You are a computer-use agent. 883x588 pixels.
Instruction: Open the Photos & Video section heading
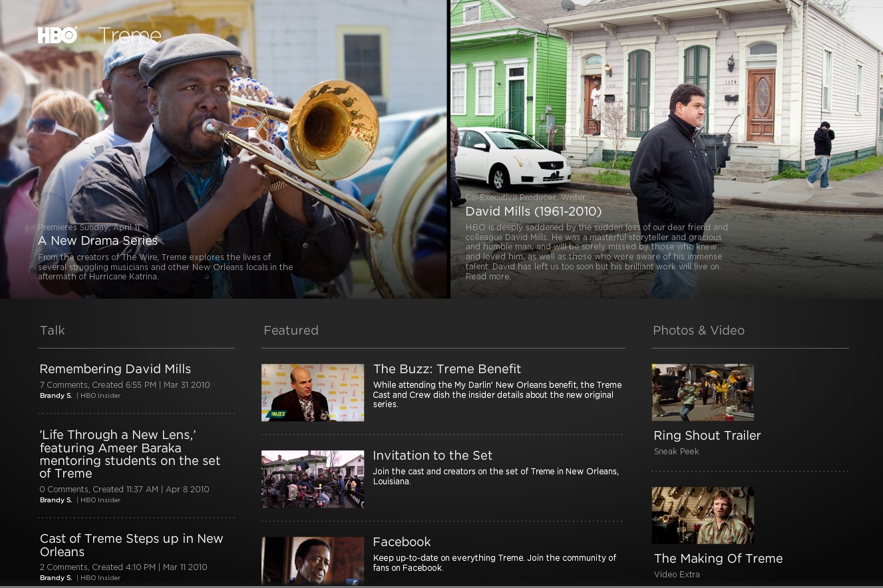699,331
